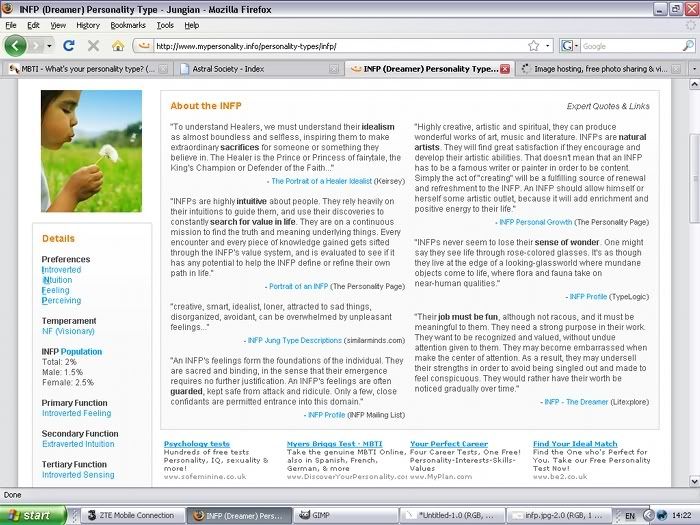
Task: Go to the Home page icon
Action: pos(118,46)
